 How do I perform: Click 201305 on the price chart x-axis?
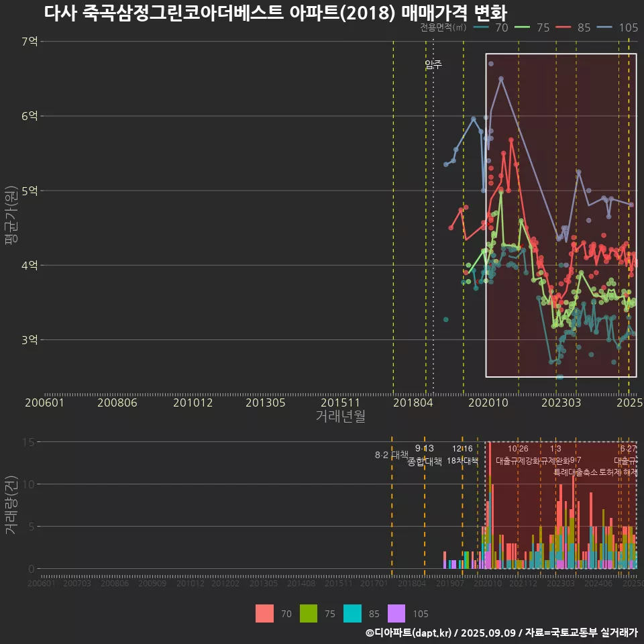[266, 402]
